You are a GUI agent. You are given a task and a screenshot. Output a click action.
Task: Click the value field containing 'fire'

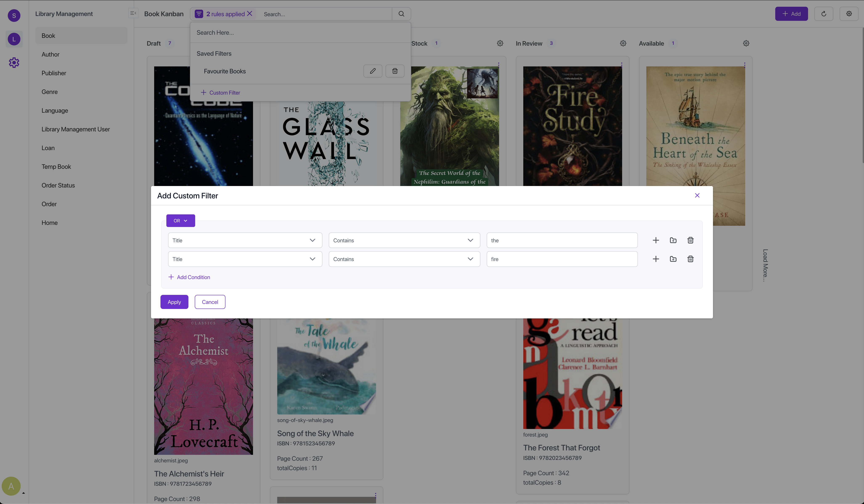pyautogui.click(x=562, y=259)
